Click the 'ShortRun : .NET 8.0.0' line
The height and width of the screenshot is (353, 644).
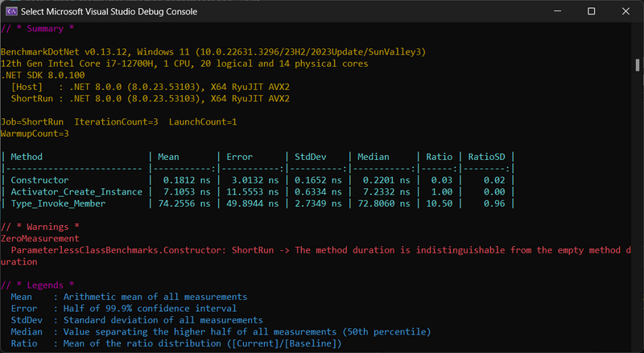pos(151,99)
